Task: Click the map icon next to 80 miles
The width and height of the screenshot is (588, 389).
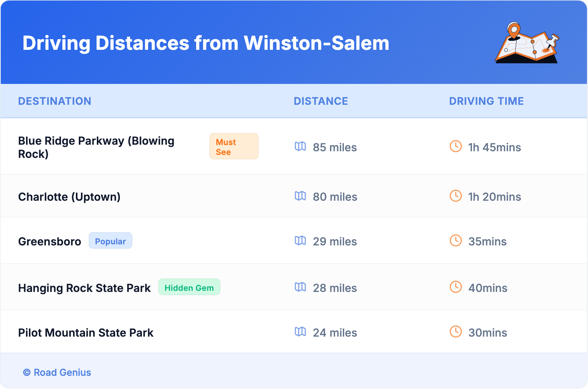Action: tap(300, 196)
